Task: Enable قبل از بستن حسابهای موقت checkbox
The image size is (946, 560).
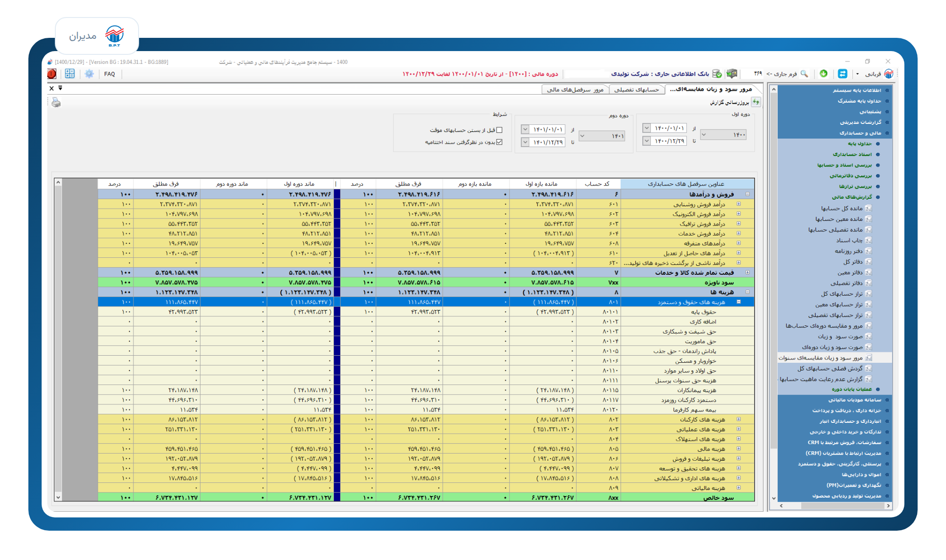Action: click(499, 130)
